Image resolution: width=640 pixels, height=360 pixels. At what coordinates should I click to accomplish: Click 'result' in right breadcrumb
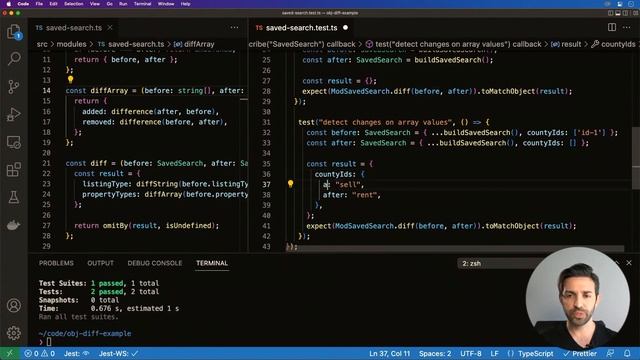coord(570,44)
